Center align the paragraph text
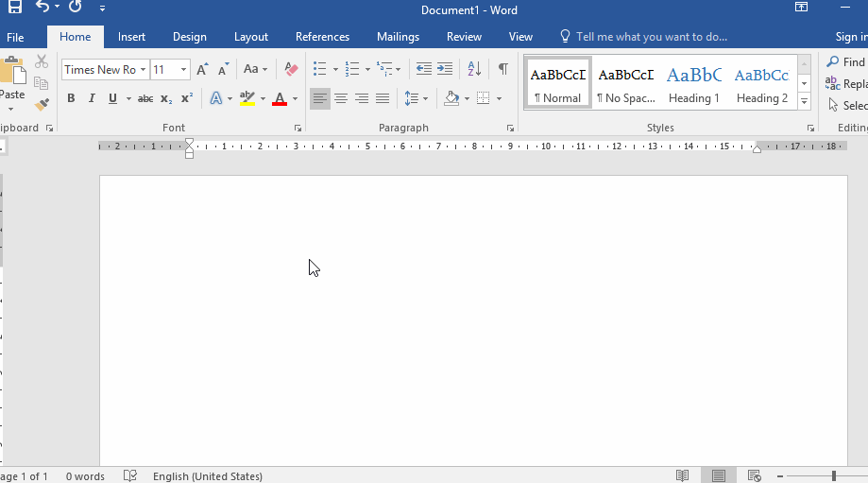This screenshot has width=868, height=483. 341,98
